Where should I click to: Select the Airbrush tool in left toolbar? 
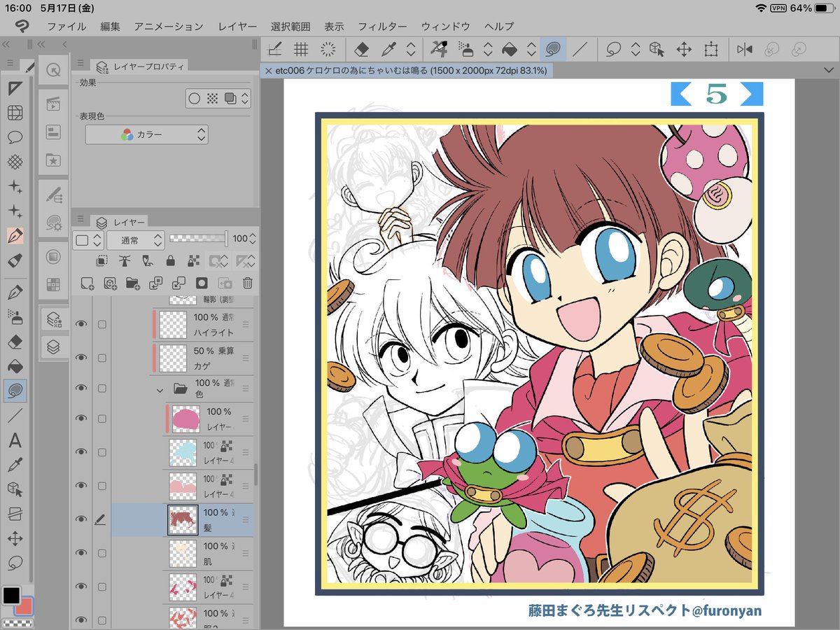pyautogui.click(x=15, y=316)
